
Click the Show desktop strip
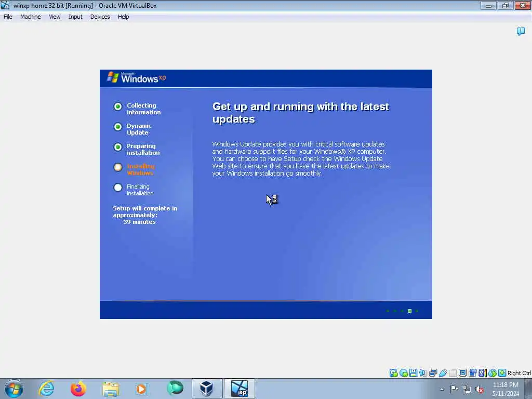[528, 389]
